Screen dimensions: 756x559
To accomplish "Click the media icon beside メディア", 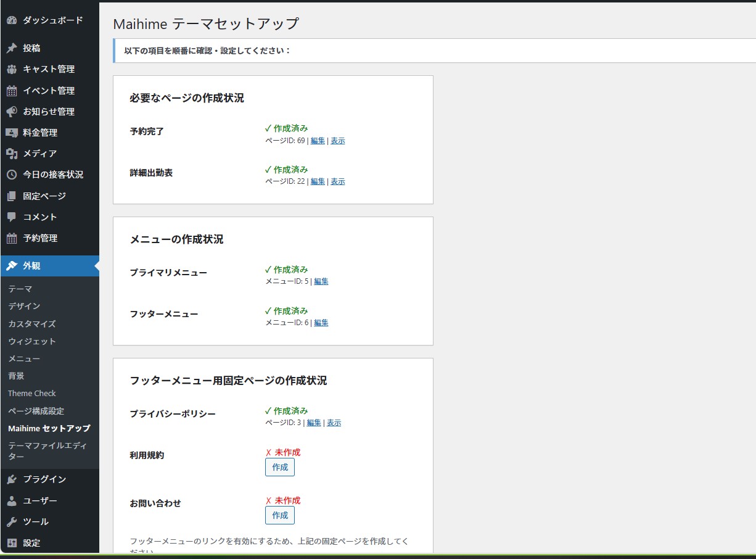I will pyautogui.click(x=12, y=154).
